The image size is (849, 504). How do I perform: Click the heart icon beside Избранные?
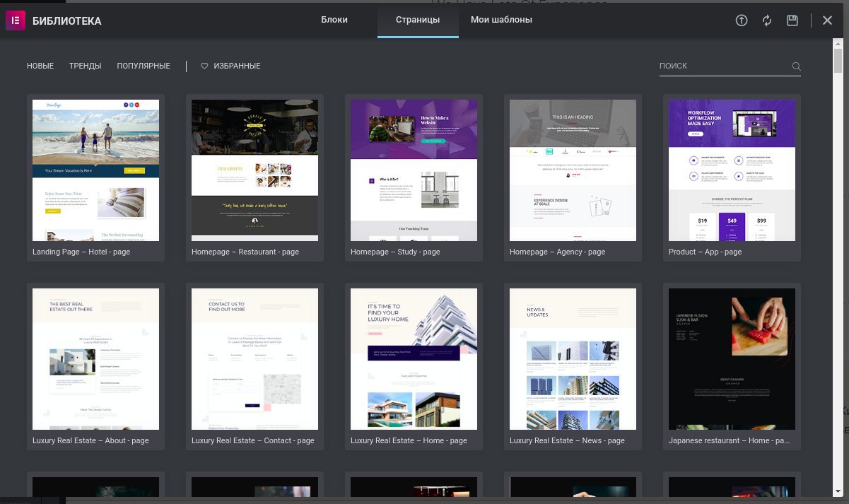[x=204, y=66]
